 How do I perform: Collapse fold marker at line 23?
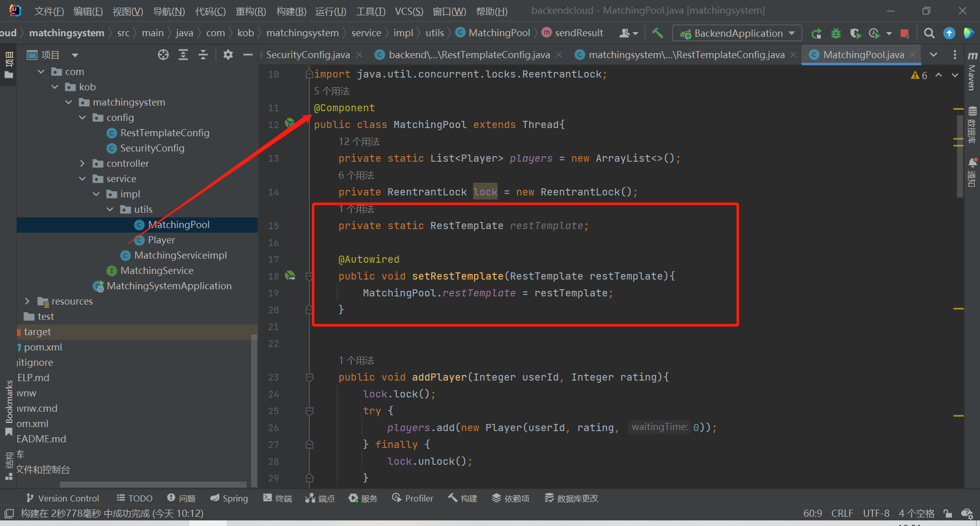[309, 378]
